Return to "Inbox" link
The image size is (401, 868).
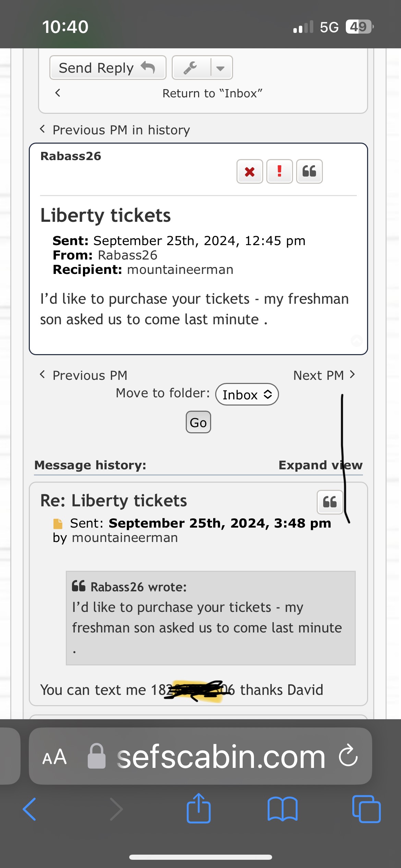212,93
